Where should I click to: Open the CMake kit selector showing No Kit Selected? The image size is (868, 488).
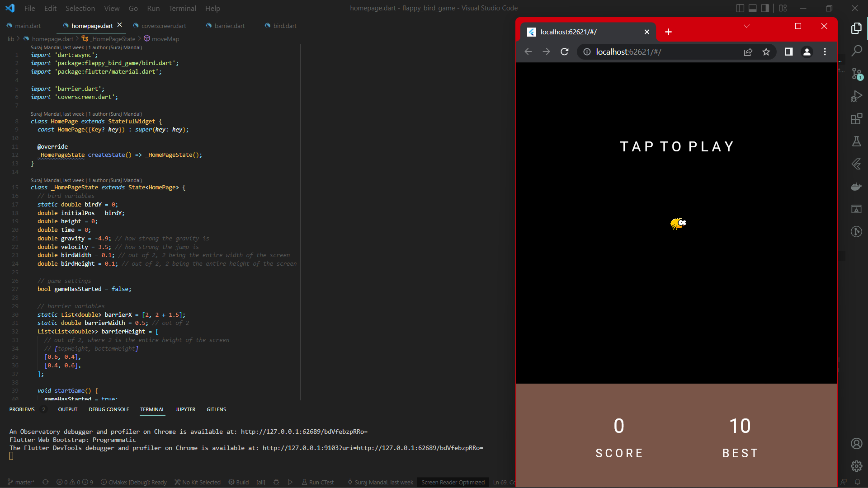pos(198,482)
